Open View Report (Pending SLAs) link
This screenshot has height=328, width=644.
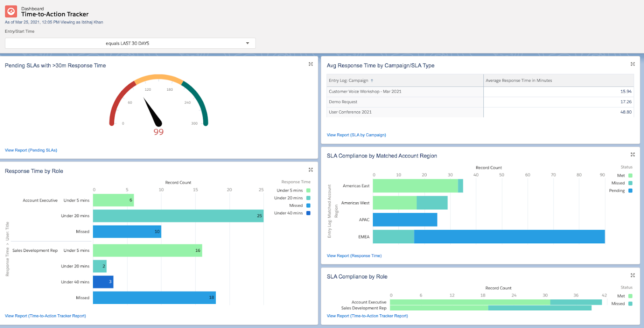click(31, 150)
